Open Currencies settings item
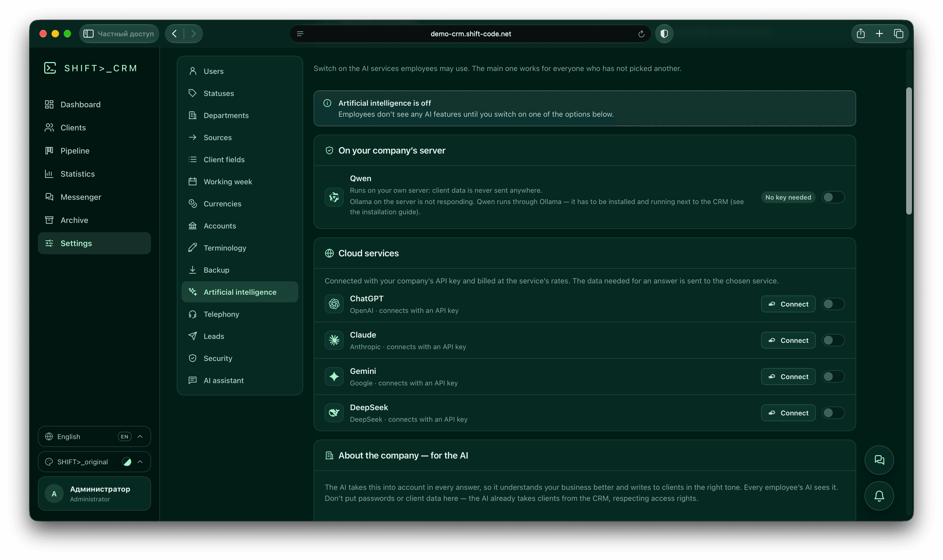The image size is (943, 560). tap(239, 203)
